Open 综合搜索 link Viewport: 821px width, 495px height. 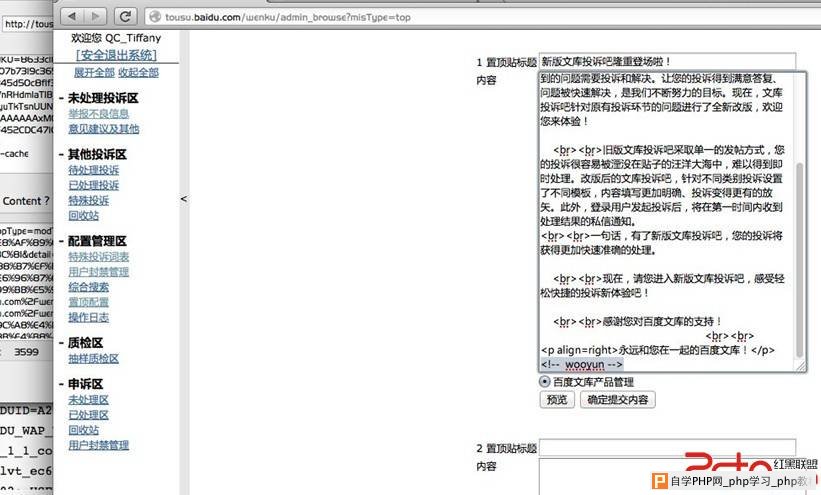click(x=88, y=287)
